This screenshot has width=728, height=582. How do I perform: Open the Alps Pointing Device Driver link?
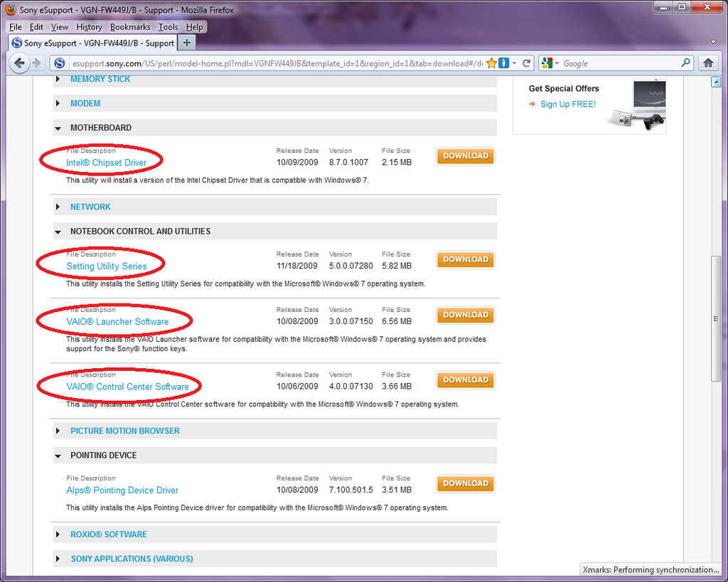pyautogui.click(x=122, y=490)
